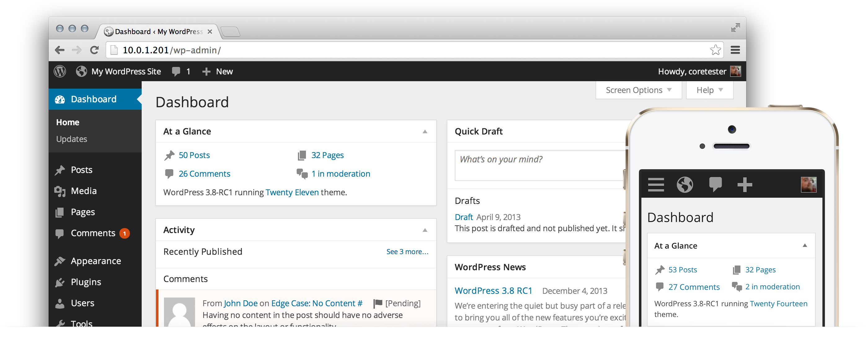Open the Draft post link

pyautogui.click(x=464, y=217)
